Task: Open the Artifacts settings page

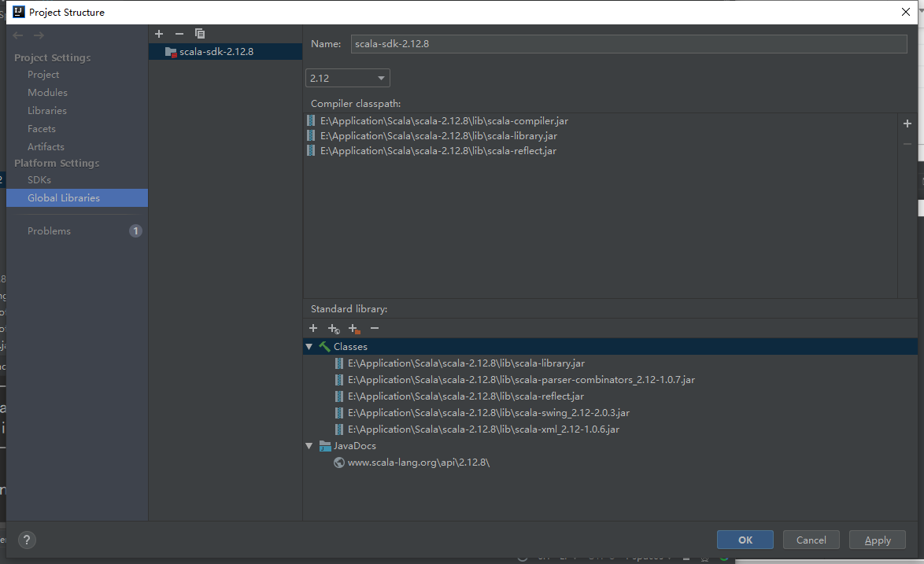Action: (x=46, y=146)
